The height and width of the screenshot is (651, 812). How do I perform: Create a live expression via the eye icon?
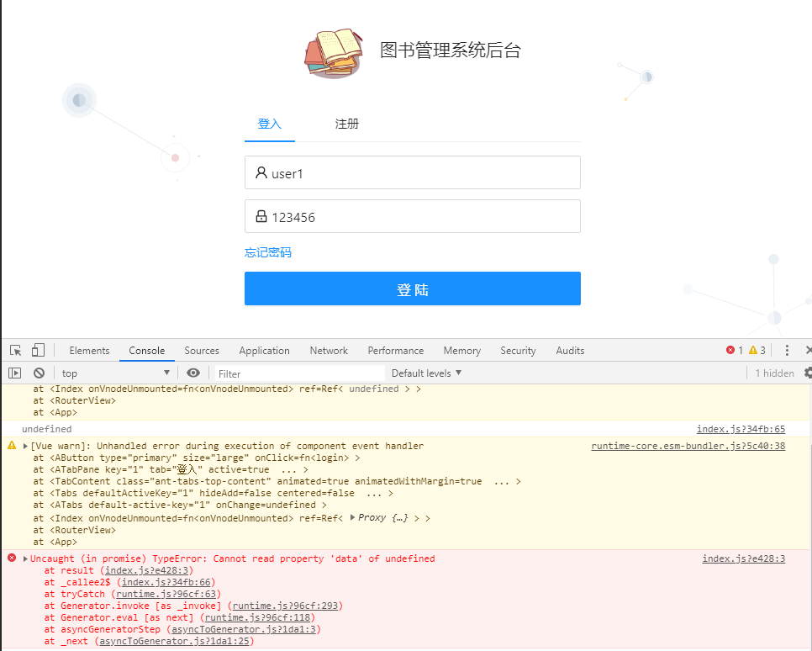tap(192, 373)
